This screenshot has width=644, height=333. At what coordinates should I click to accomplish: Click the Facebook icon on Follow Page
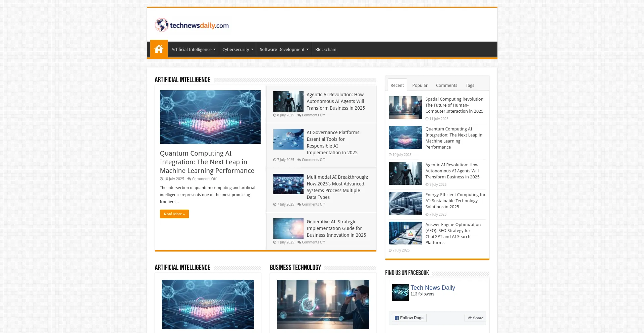click(397, 318)
